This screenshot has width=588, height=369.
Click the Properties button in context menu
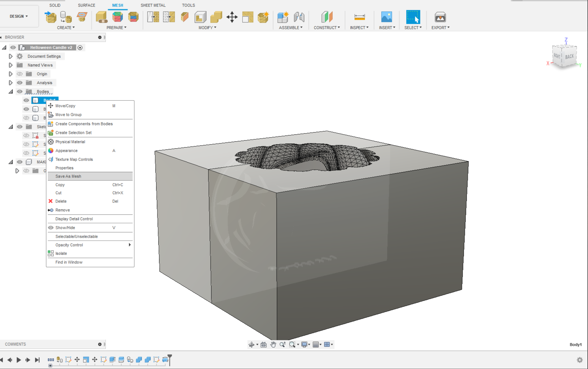[x=64, y=168]
